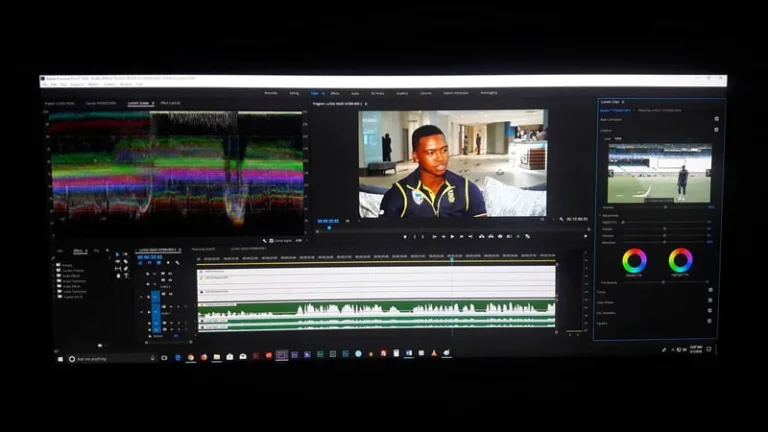Image resolution: width=768 pixels, height=432 pixels.
Task: Toggle the Basic Correction checkbox in Lumetri Color
Action: pyautogui.click(x=716, y=119)
